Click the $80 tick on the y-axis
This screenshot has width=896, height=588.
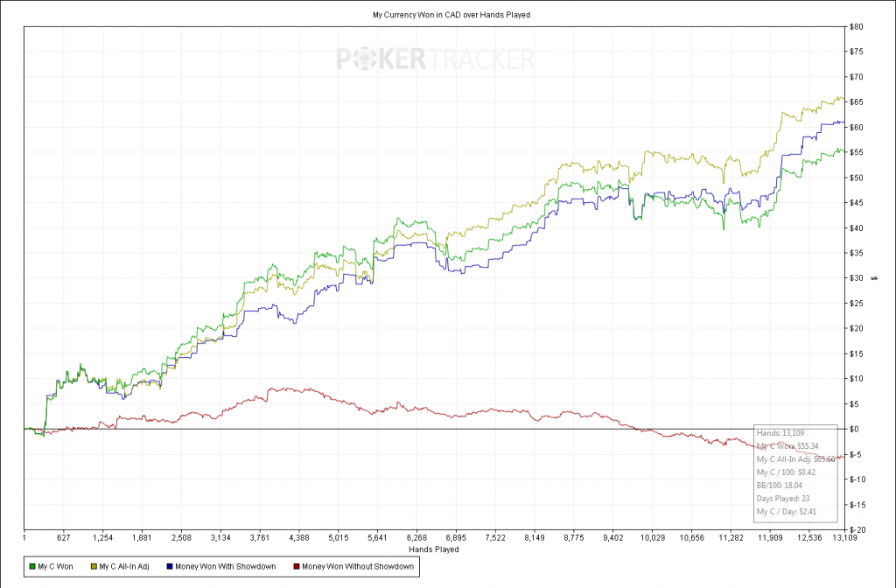(856, 26)
